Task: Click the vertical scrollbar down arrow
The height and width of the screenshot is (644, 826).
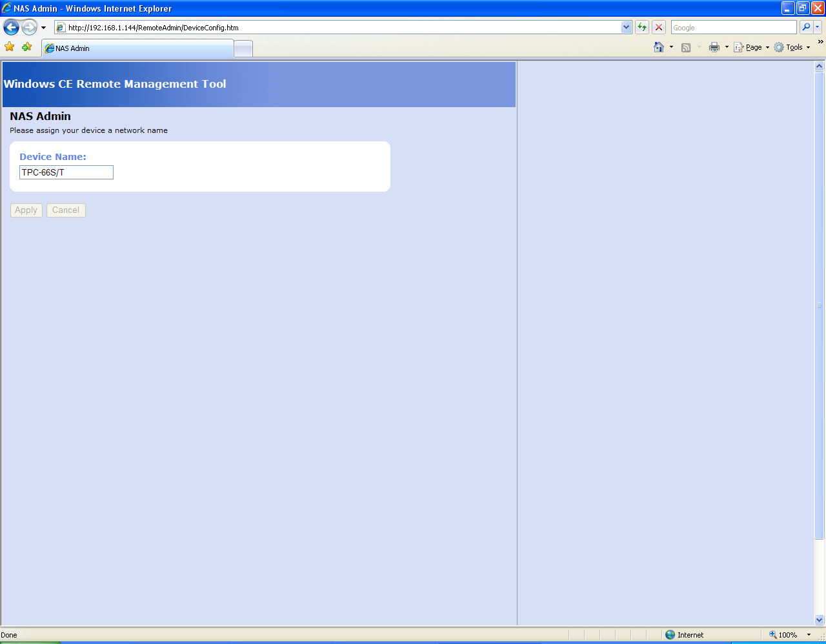Action: coord(820,620)
